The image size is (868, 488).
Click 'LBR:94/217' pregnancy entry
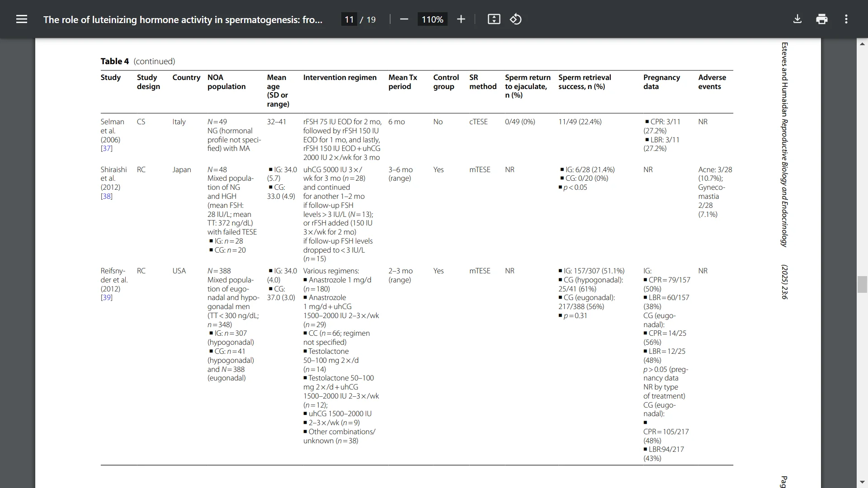pyautogui.click(x=666, y=449)
